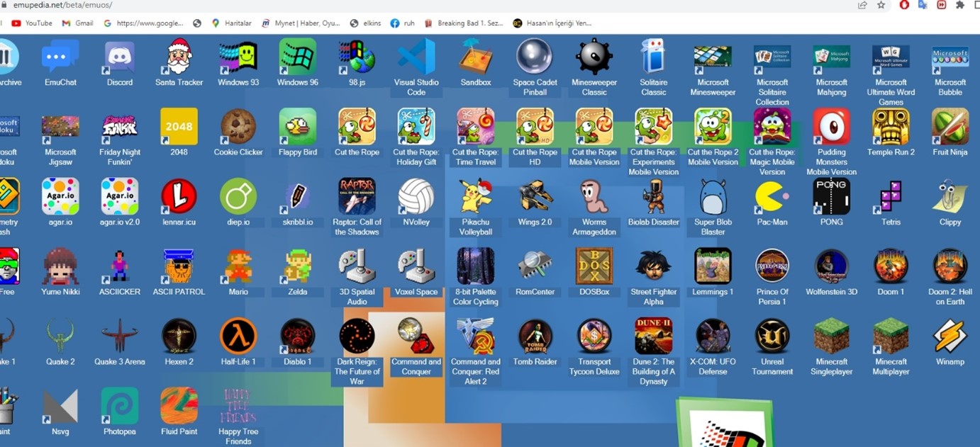The height and width of the screenshot is (447, 980).
Task: Open Space Cadet Pinball icon
Action: coord(535,58)
